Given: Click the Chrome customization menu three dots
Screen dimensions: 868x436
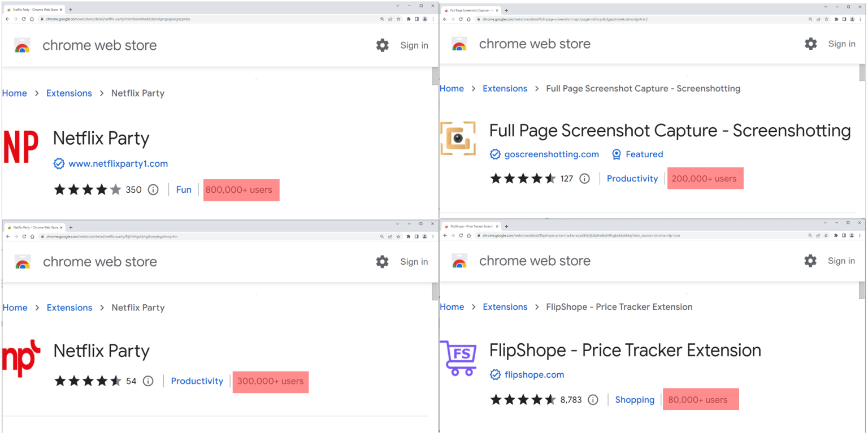Looking at the screenshot, I should 433,19.
